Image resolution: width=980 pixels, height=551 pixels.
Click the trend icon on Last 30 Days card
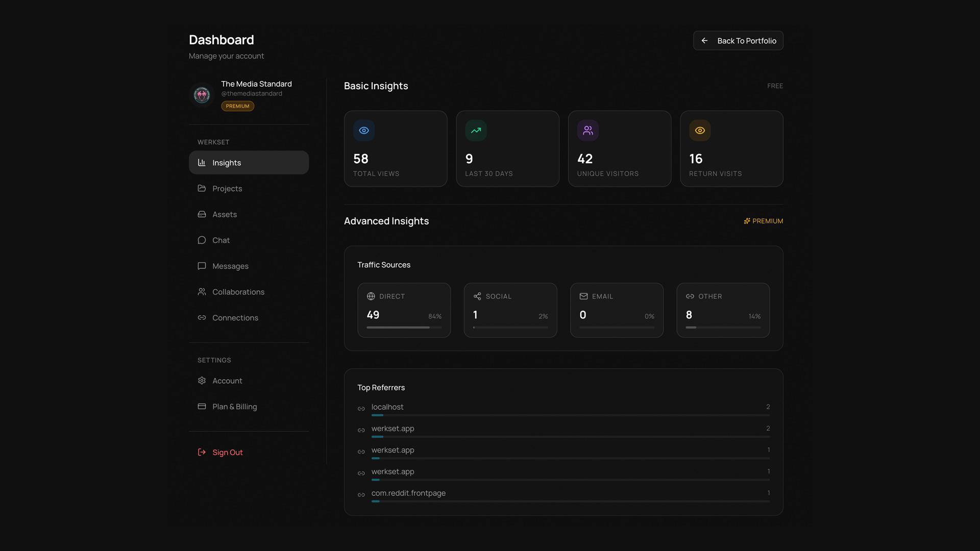click(x=476, y=130)
